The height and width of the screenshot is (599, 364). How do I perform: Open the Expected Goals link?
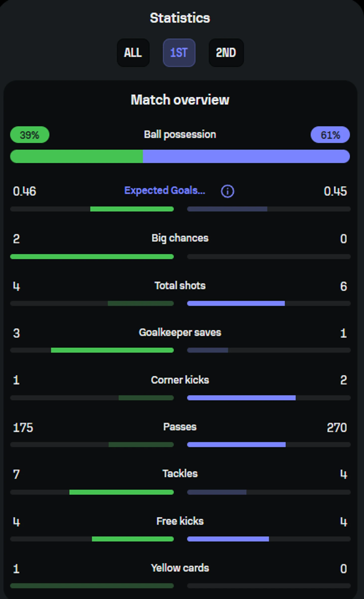point(165,191)
